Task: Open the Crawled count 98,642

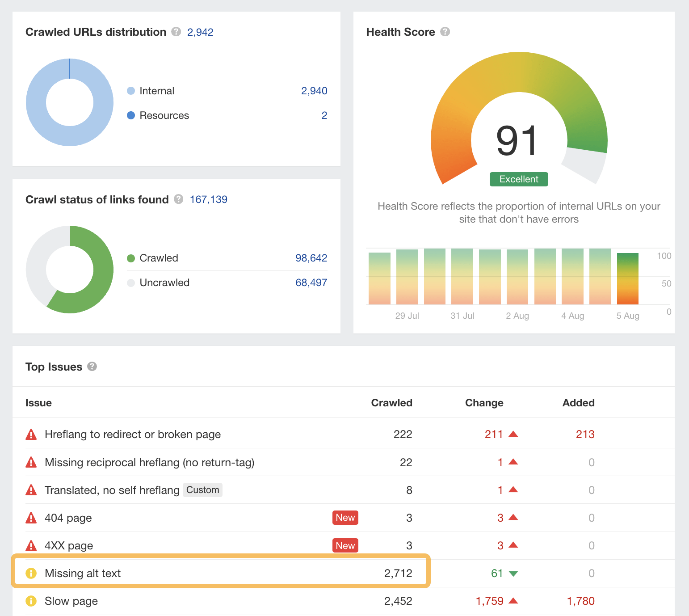Action: pos(311,258)
